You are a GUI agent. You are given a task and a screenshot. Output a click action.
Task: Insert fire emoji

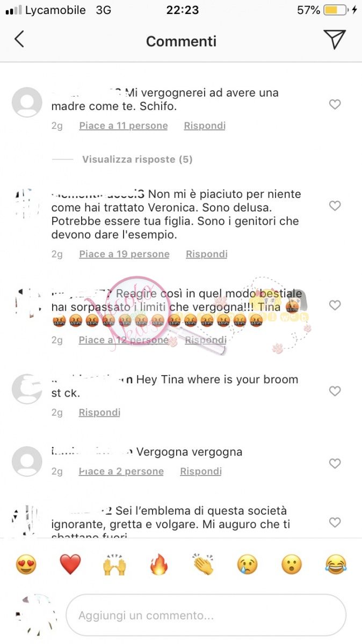pos(159,565)
